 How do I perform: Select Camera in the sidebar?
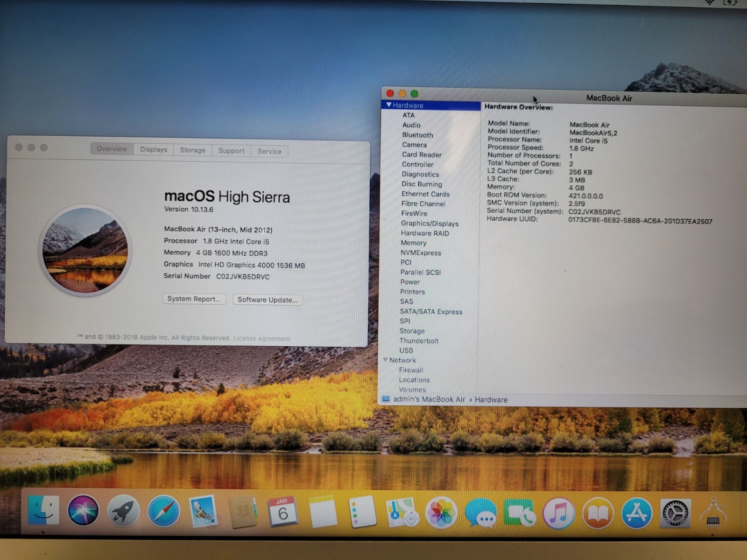[414, 145]
